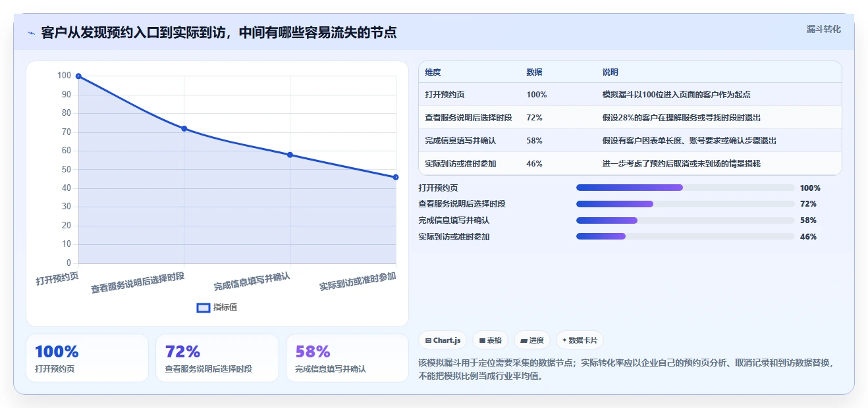Click the 46% progress percentage
868x408 pixels.
pyautogui.click(x=808, y=237)
